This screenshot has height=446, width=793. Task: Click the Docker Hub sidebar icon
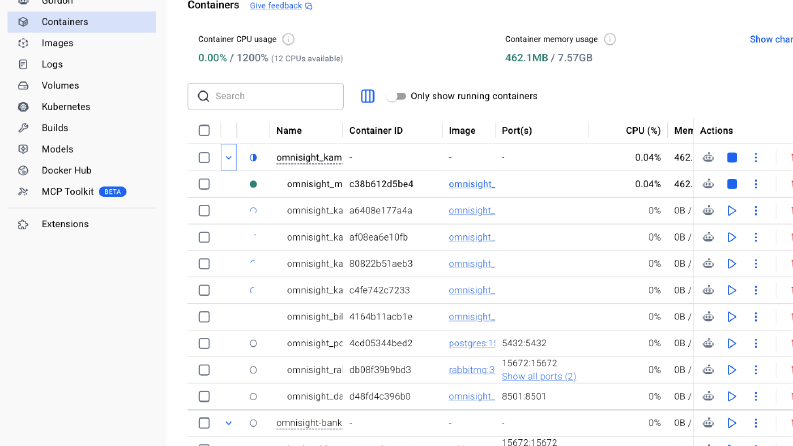[23, 170]
